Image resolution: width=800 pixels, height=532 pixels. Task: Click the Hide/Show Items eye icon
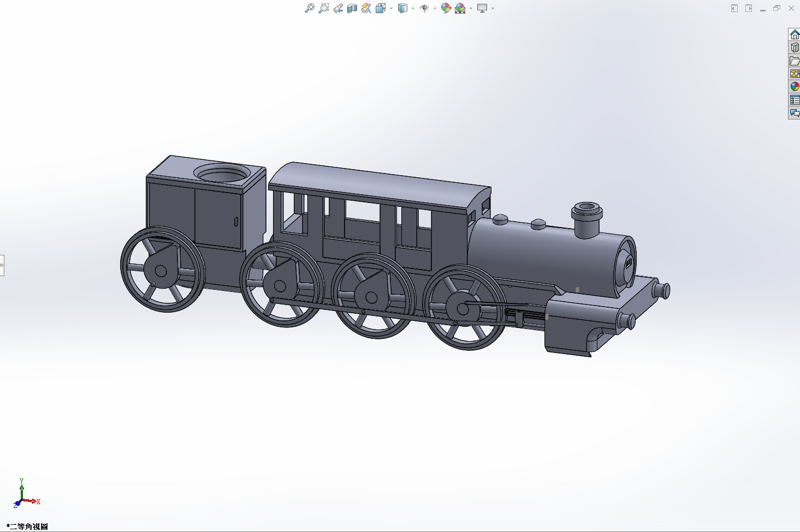pos(424,8)
